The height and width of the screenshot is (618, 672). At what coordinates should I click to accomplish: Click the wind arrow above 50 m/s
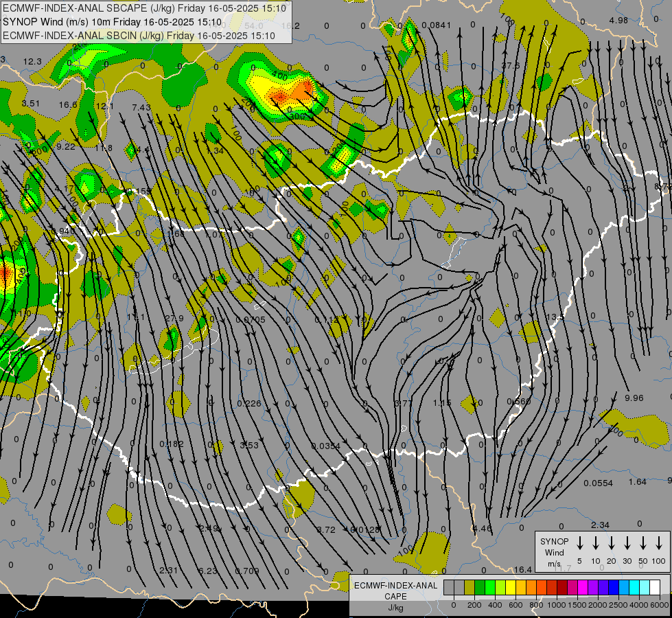pos(643,543)
